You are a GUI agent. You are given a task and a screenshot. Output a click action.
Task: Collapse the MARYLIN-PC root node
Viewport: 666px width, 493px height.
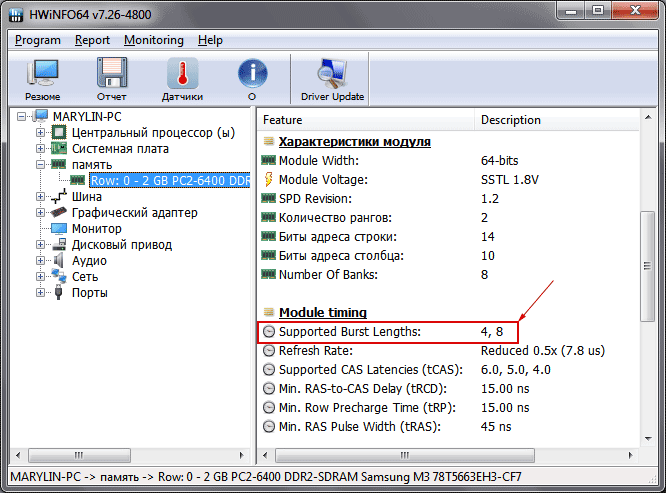[x=24, y=117]
